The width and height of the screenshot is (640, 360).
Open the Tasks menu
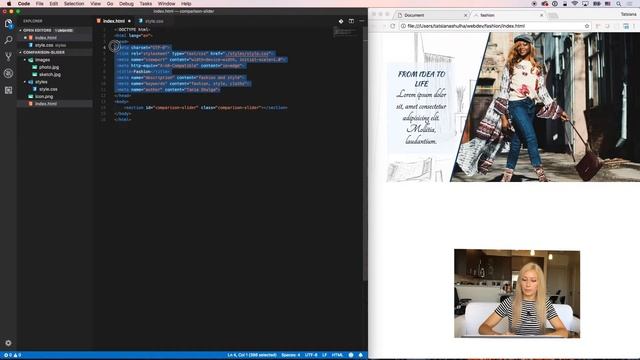point(146,4)
